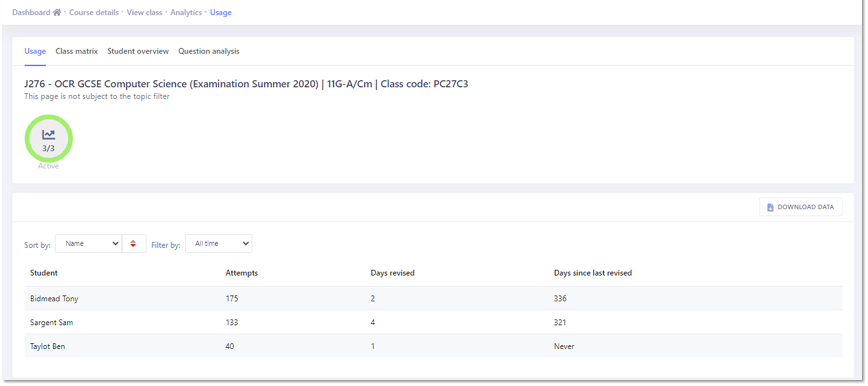The height and width of the screenshot is (386, 868).
Task: Click the Days since last revised header
Action: click(x=593, y=273)
